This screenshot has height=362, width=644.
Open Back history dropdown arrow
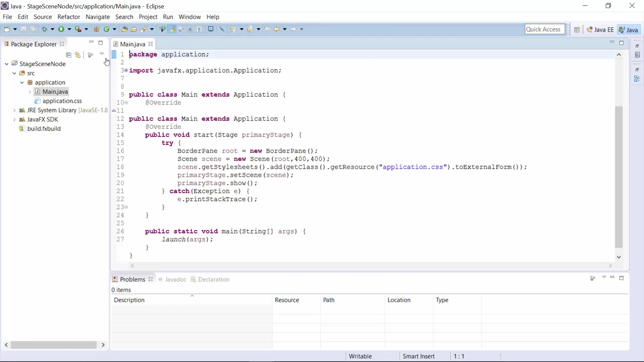click(x=285, y=29)
